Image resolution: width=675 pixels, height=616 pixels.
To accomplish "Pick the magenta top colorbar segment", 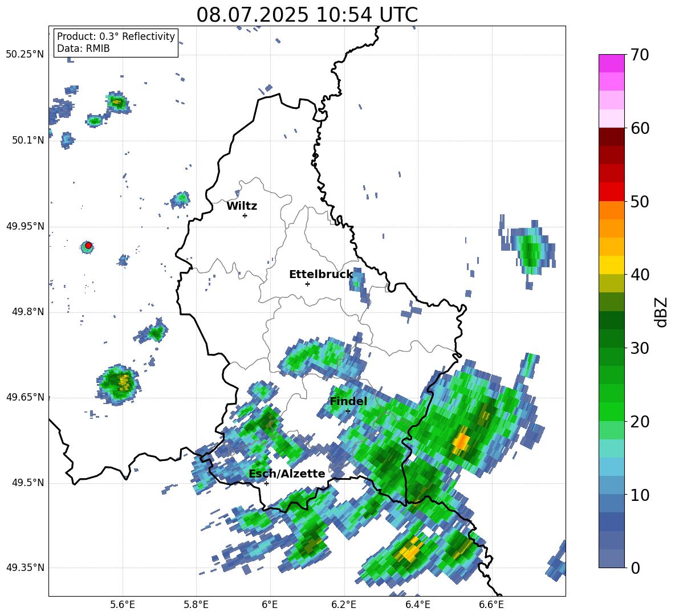I will [x=611, y=63].
